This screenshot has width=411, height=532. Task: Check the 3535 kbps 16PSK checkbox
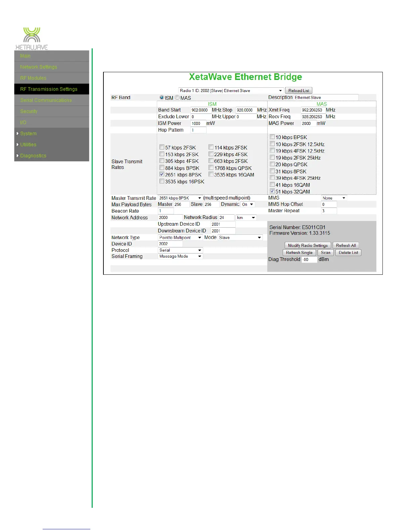tap(162, 181)
